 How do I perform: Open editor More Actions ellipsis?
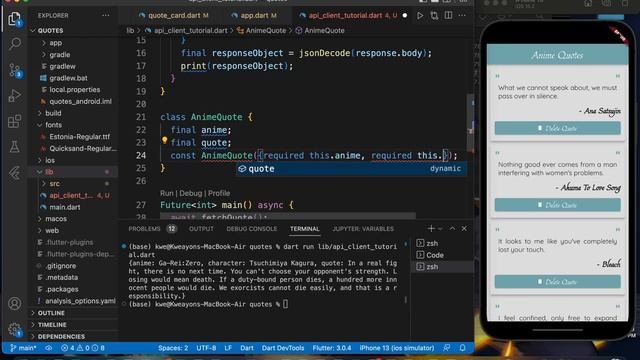(462, 16)
